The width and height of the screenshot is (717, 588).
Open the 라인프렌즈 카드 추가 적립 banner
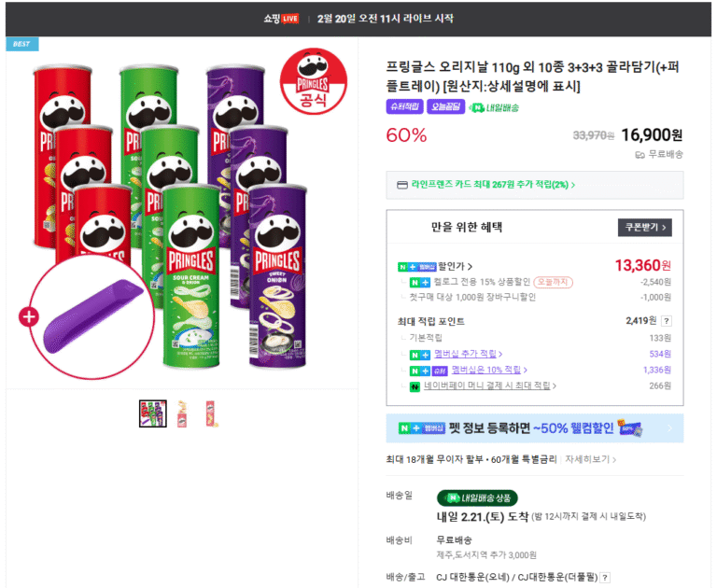tap(535, 185)
